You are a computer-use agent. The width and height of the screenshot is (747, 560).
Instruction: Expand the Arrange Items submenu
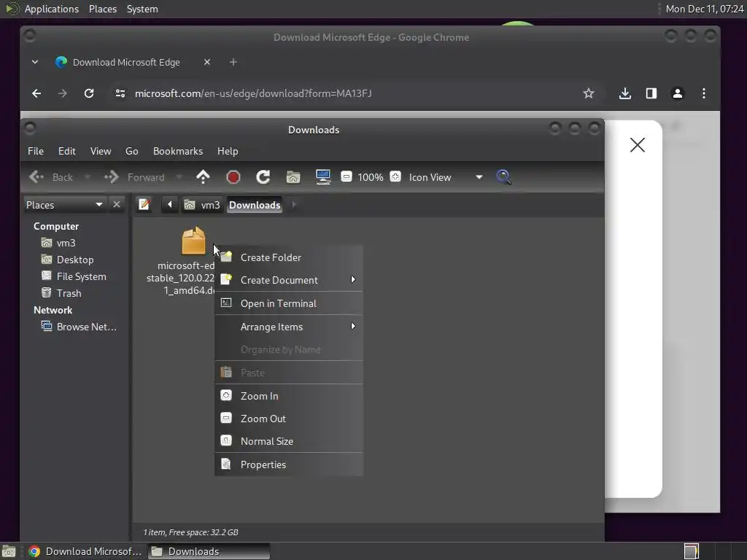[289, 327]
